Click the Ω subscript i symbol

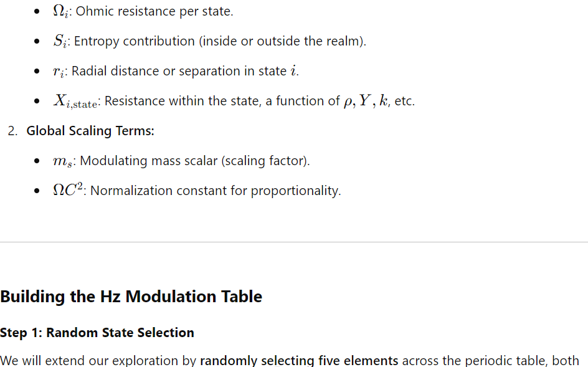point(60,11)
